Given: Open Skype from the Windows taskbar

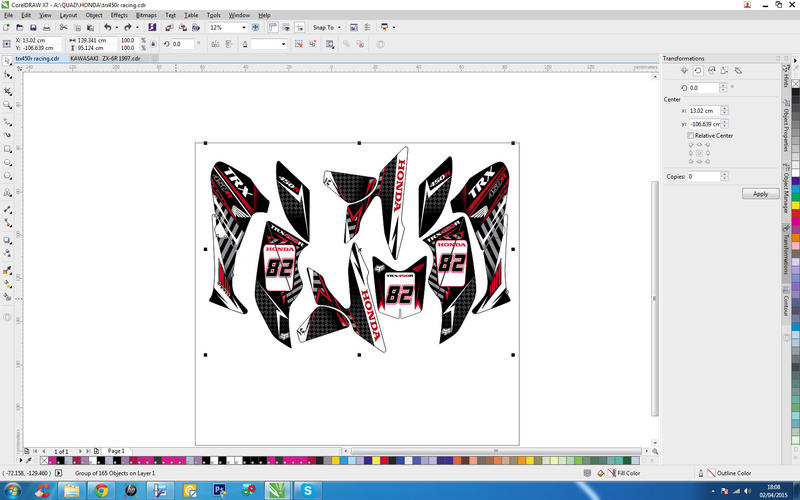Looking at the screenshot, I should tap(307, 491).
